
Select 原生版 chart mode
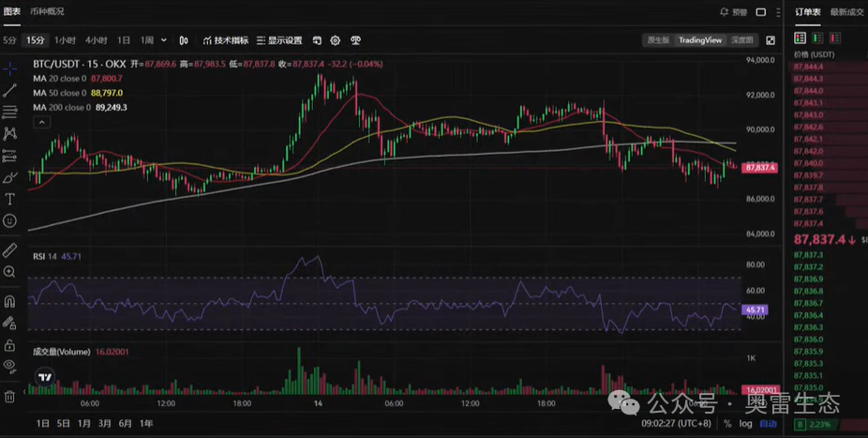tap(658, 40)
